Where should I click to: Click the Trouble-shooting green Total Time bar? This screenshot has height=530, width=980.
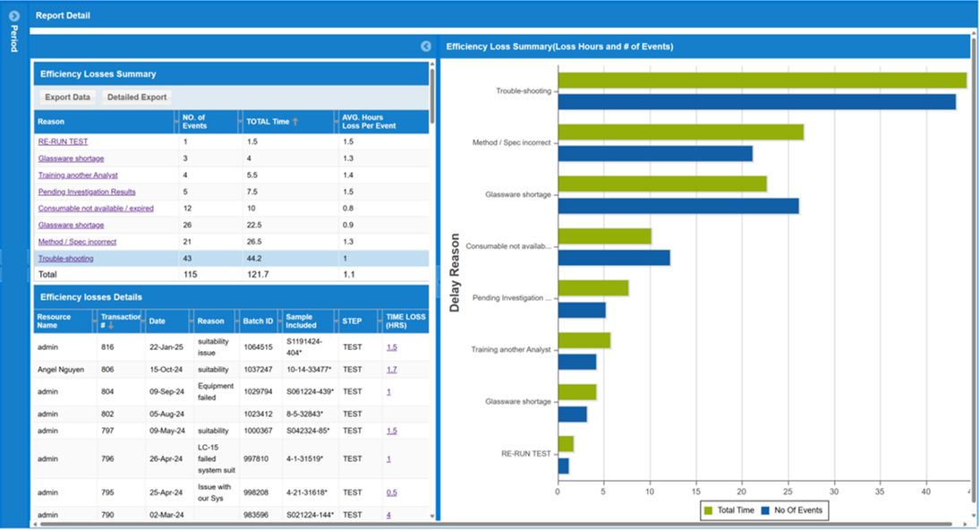[x=761, y=81]
